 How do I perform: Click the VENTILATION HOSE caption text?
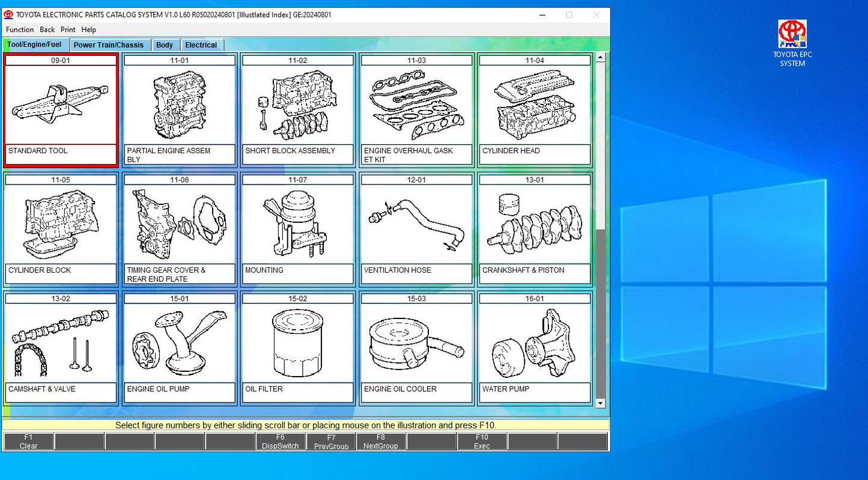[x=398, y=270]
